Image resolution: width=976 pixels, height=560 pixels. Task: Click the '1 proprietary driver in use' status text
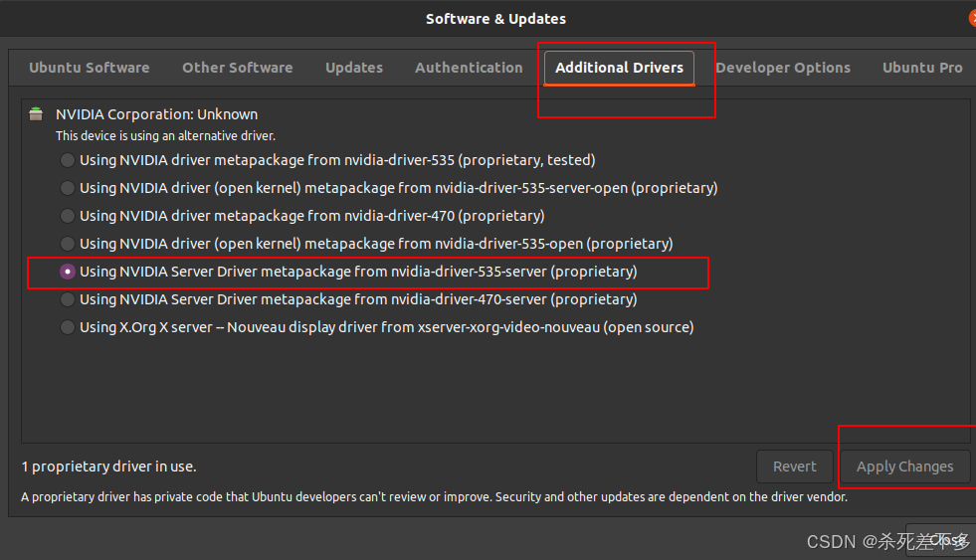click(x=108, y=467)
